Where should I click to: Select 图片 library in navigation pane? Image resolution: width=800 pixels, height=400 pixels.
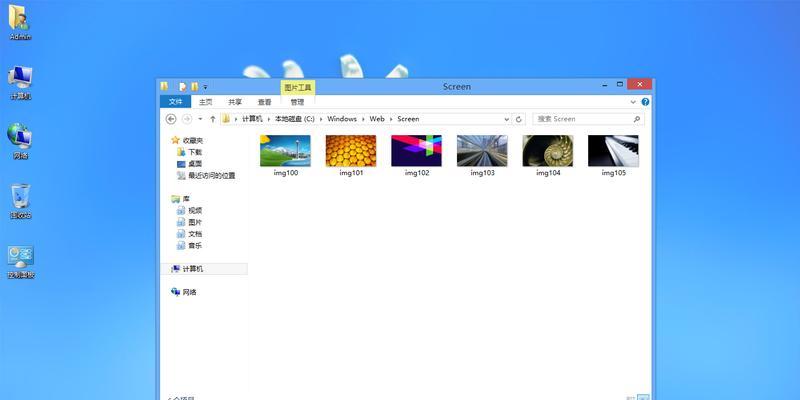(190, 222)
